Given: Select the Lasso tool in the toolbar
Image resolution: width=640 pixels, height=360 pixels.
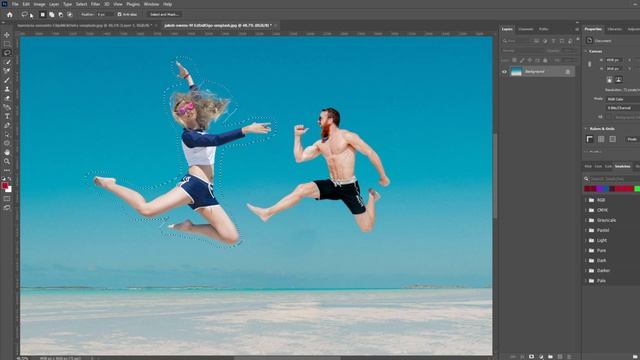Looking at the screenshot, I should point(7,53).
